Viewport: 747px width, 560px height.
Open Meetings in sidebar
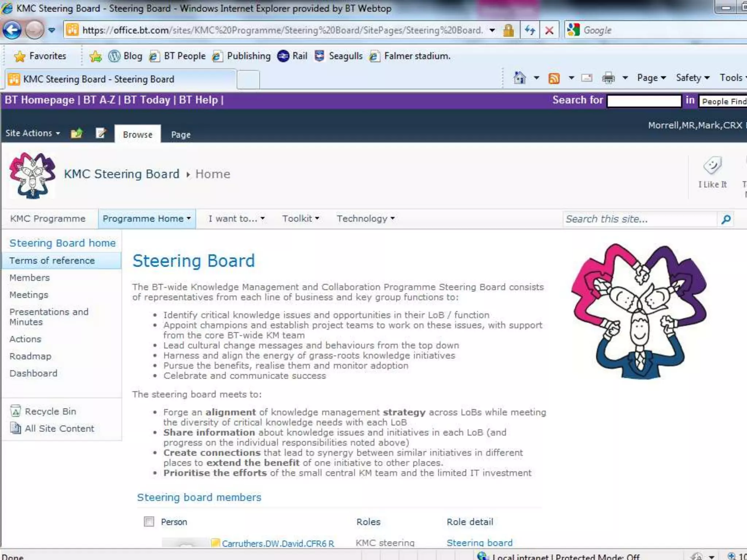coord(29,295)
